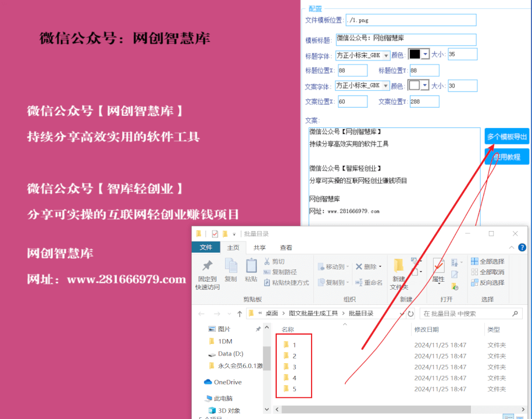Image resolution: width=532 pixels, height=419 pixels.
Task: Open the 文案字体 font dropdown
Action: pos(385,86)
